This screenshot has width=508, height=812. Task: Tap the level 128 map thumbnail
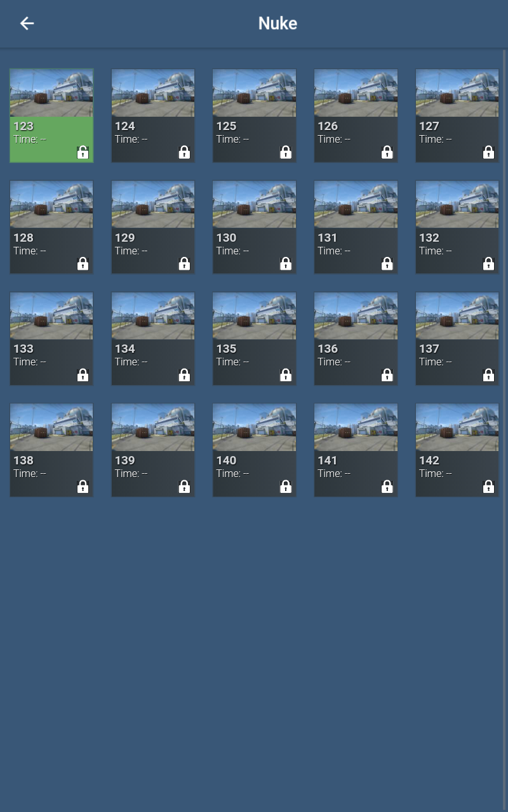(x=51, y=204)
